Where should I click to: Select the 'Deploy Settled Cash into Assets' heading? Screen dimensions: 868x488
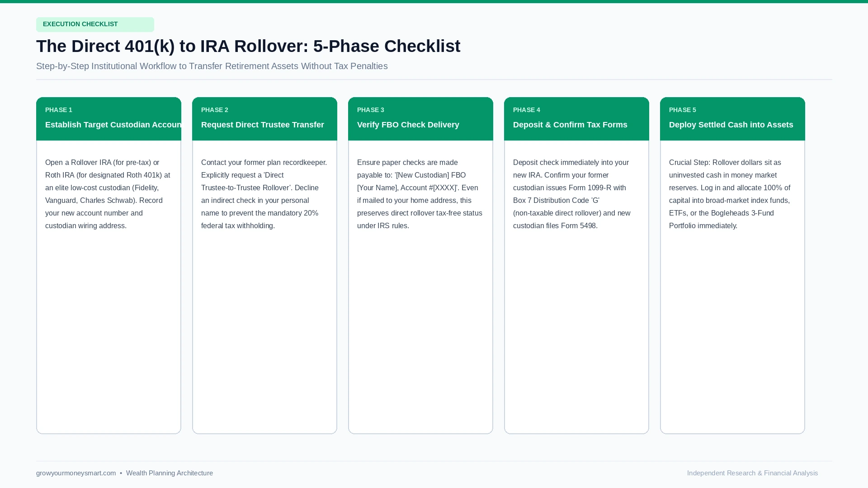pyautogui.click(x=731, y=125)
